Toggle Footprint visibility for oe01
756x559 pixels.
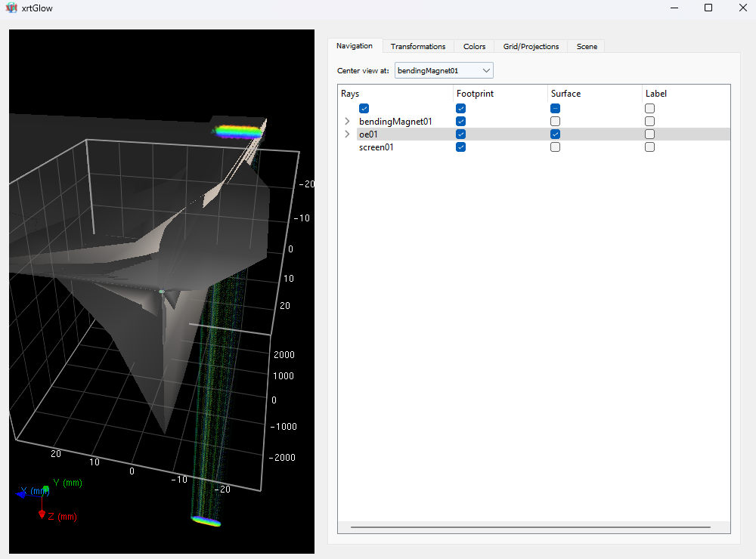tap(460, 134)
